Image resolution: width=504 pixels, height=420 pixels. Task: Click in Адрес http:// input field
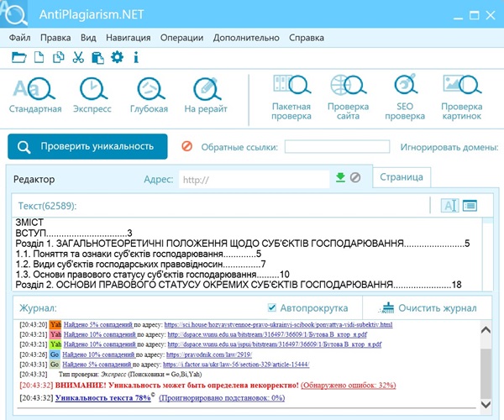(x=255, y=179)
